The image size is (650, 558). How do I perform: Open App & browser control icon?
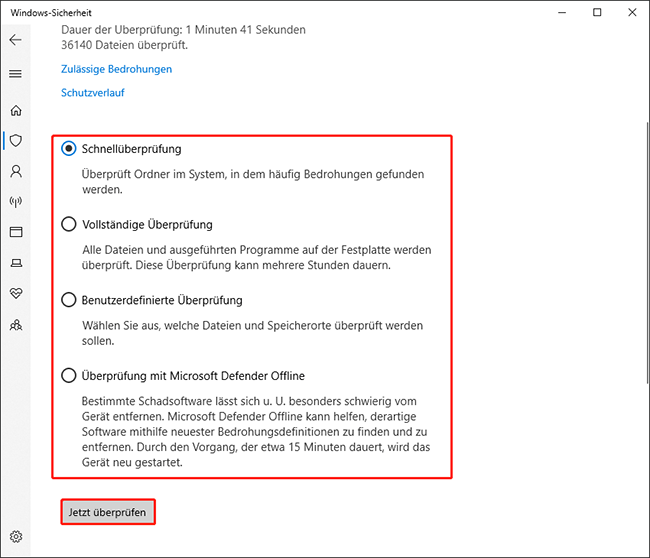[x=15, y=232]
